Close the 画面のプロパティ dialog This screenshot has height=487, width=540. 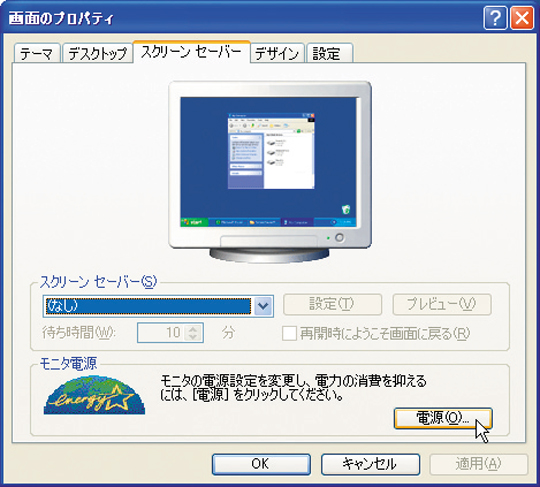[521, 18]
